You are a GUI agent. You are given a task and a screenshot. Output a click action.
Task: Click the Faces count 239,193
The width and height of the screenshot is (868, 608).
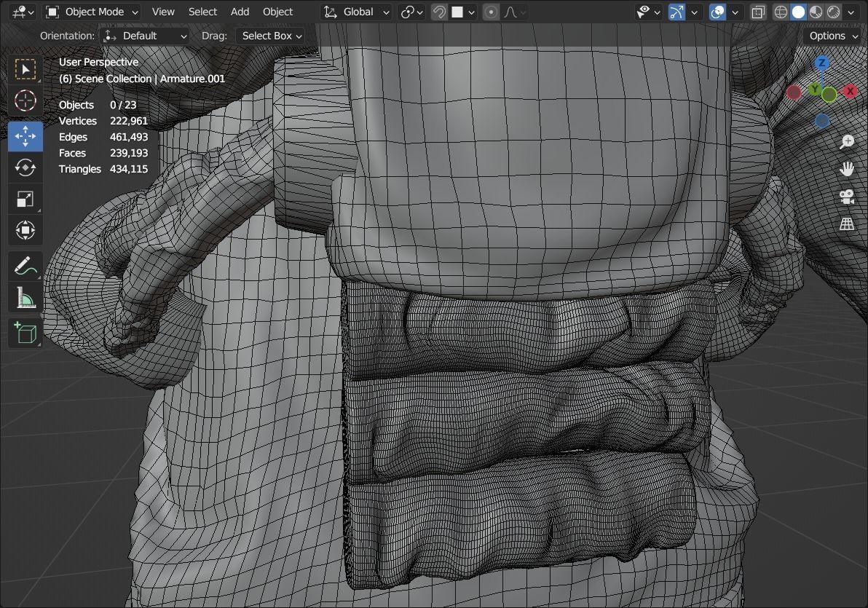(128, 153)
